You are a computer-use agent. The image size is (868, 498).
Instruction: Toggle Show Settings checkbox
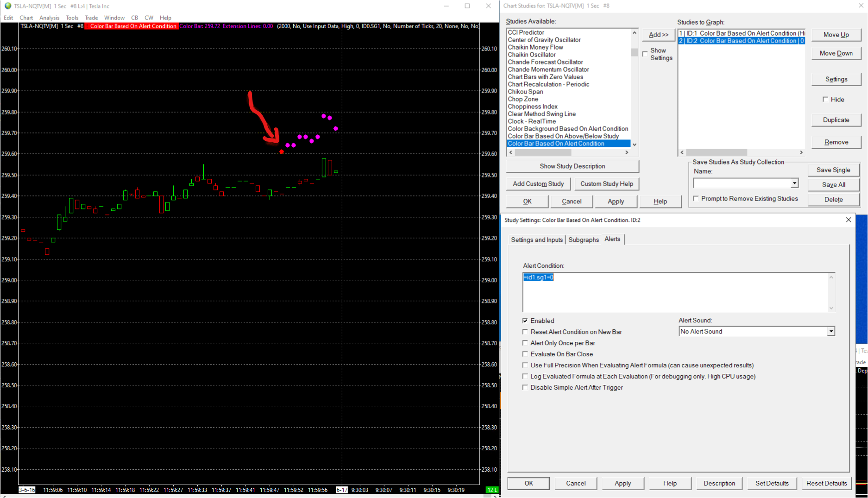coord(645,54)
